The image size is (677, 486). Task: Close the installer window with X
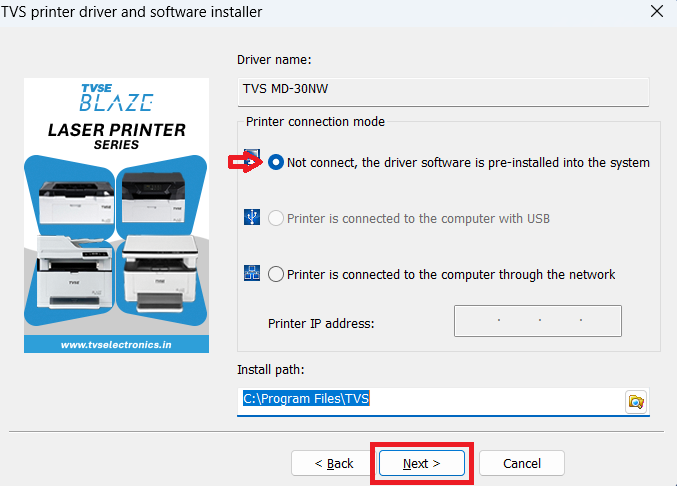(x=657, y=11)
